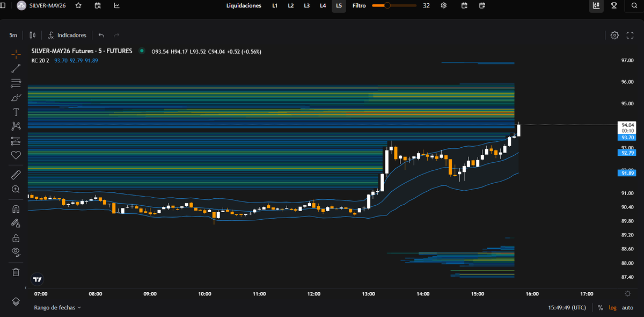Toggle magnet mode
Screen dimensions: 644x317
click(x=16, y=209)
